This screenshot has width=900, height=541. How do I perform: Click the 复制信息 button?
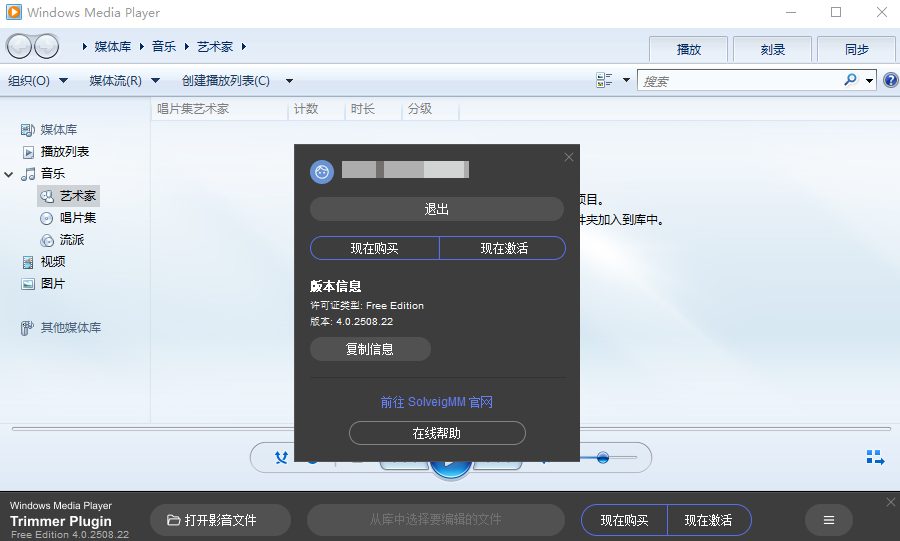tap(370, 349)
